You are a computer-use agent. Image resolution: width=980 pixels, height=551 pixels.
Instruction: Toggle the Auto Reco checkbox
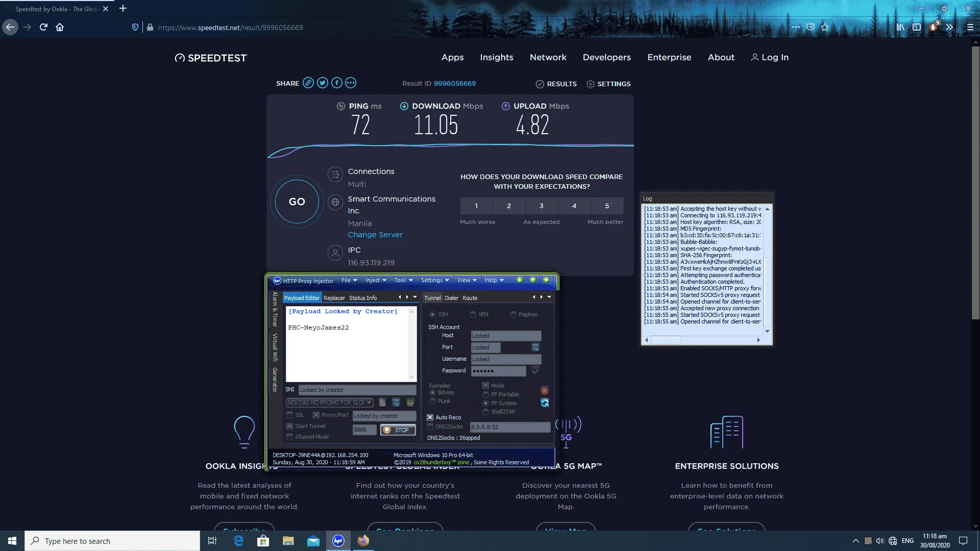click(x=430, y=418)
